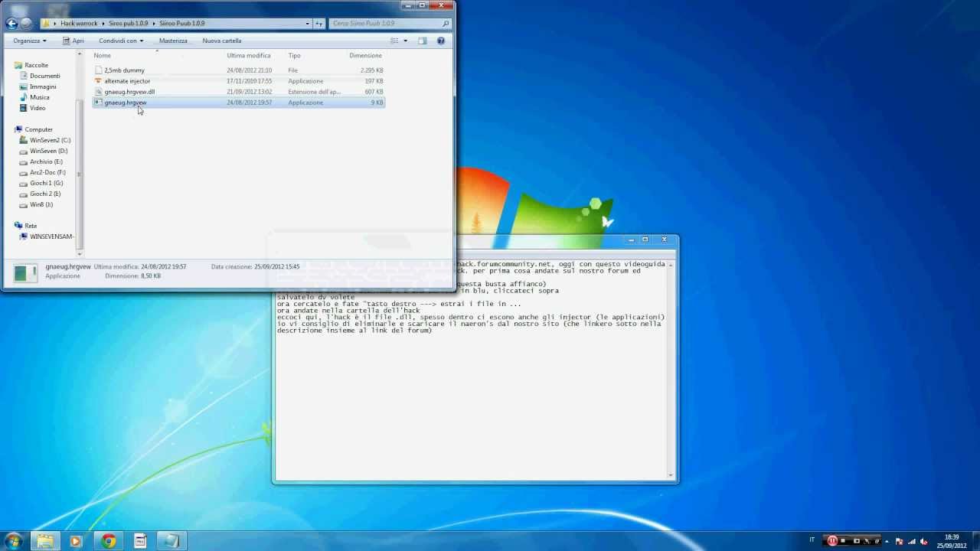Expand the address bar history dropdown
Screen dimensions: 980x551
(307, 24)
